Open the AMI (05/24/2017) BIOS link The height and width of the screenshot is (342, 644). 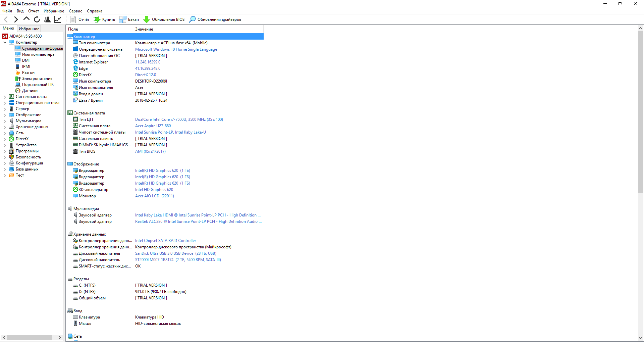click(150, 151)
